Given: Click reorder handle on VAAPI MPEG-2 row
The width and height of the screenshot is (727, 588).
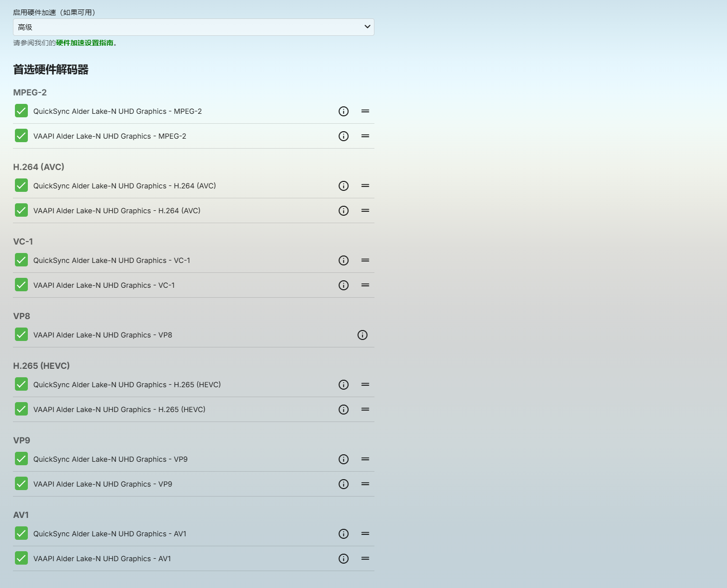Looking at the screenshot, I should click(x=365, y=136).
